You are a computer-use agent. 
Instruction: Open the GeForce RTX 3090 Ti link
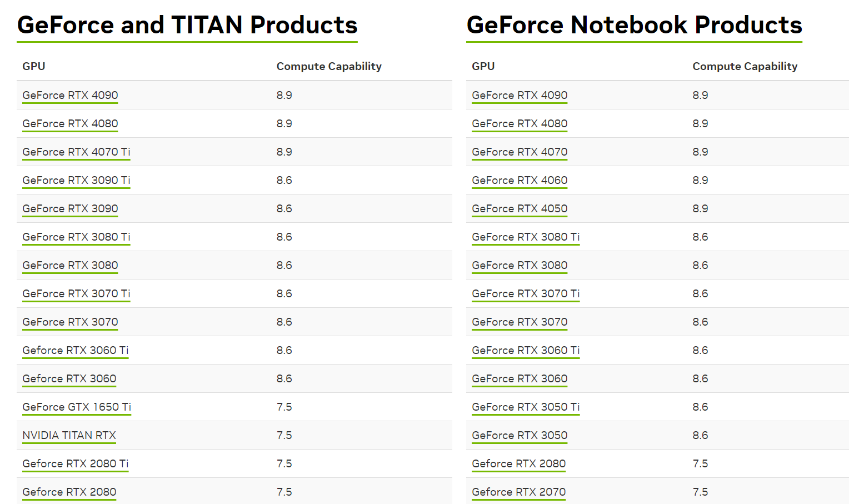click(x=76, y=180)
